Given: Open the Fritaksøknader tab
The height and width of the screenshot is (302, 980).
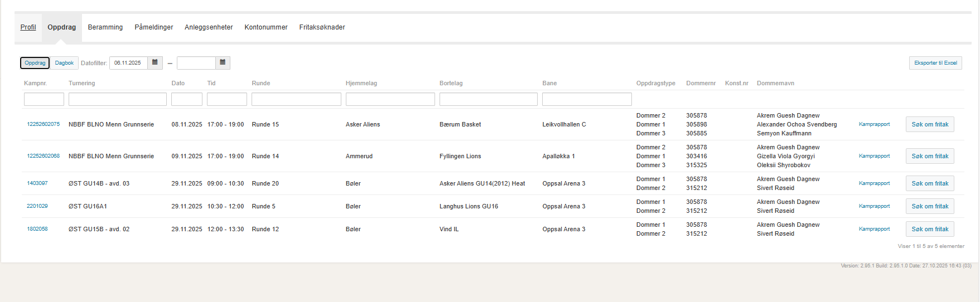Looking at the screenshot, I should [322, 27].
